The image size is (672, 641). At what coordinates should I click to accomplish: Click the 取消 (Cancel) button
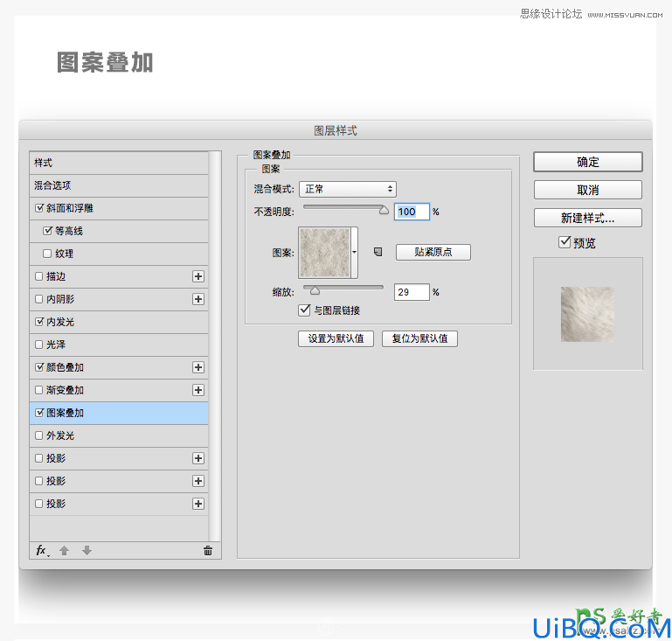click(587, 190)
